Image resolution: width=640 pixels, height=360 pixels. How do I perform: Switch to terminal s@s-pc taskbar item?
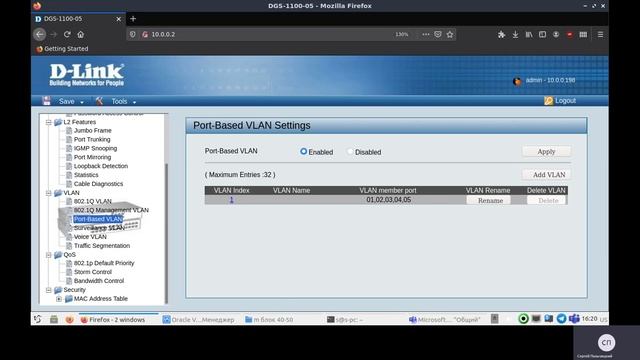tap(345, 320)
